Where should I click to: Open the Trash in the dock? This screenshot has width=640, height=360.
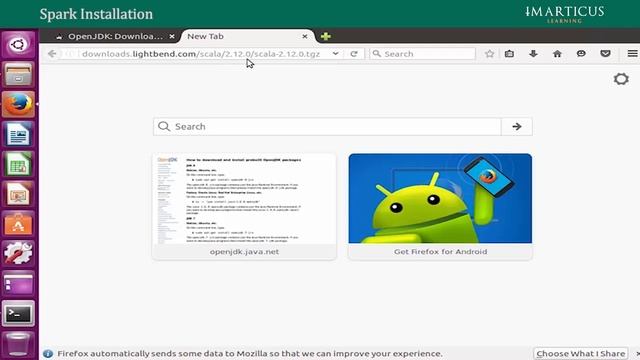coord(18,344)
